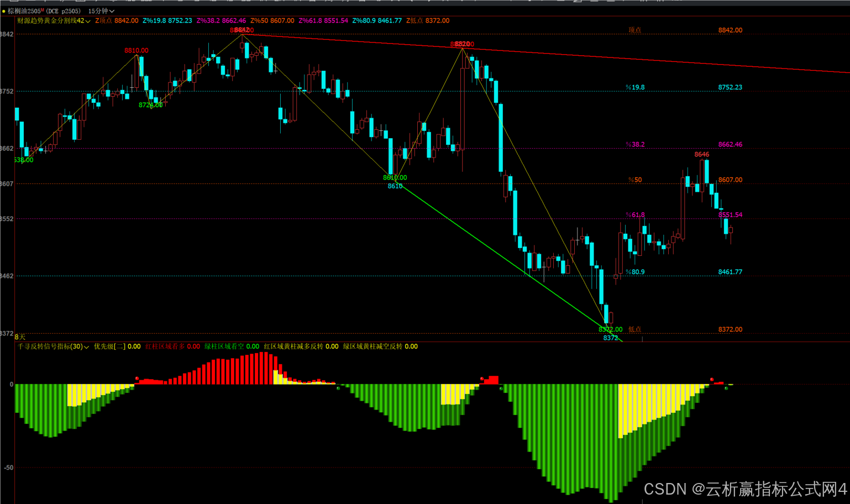Click the 8天 period label
The height and width of the screenshot is (504, 850).
point(20,337)
